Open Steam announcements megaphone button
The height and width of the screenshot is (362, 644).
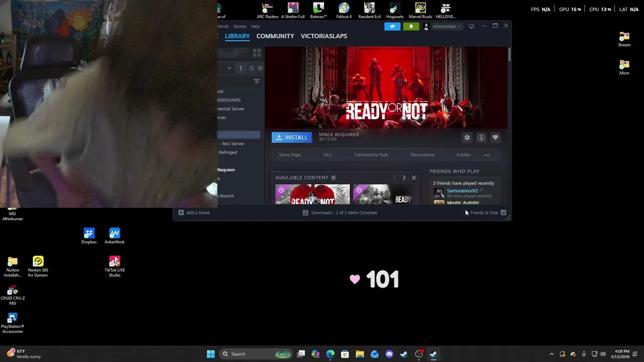(x=392, y=26)
